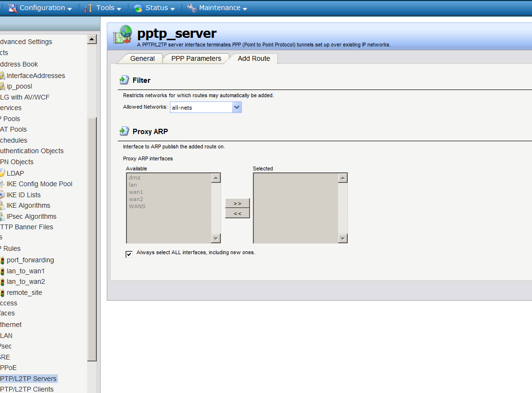This screenshot has width=532, height=393.
Task: Open VLAN in sidebar
Action: (x=6, y=336)
